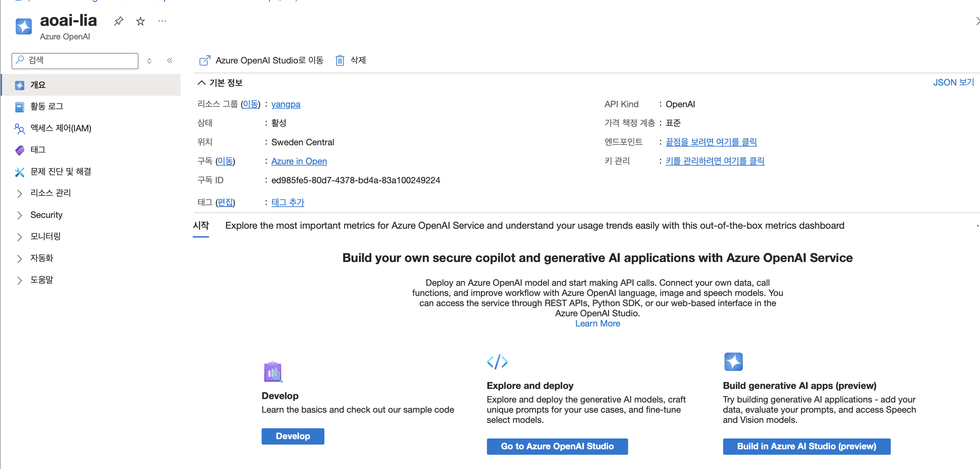Collapse the left sidebar with double chevron
Image resolution: width=980 pixels, height=469 pixels.
point(170,60)
